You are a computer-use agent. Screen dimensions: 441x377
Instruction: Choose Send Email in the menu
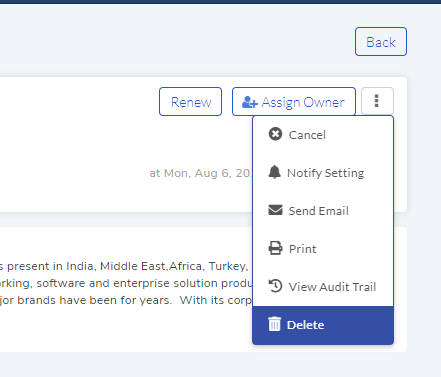pyautogui.click(x=323, y=211)
